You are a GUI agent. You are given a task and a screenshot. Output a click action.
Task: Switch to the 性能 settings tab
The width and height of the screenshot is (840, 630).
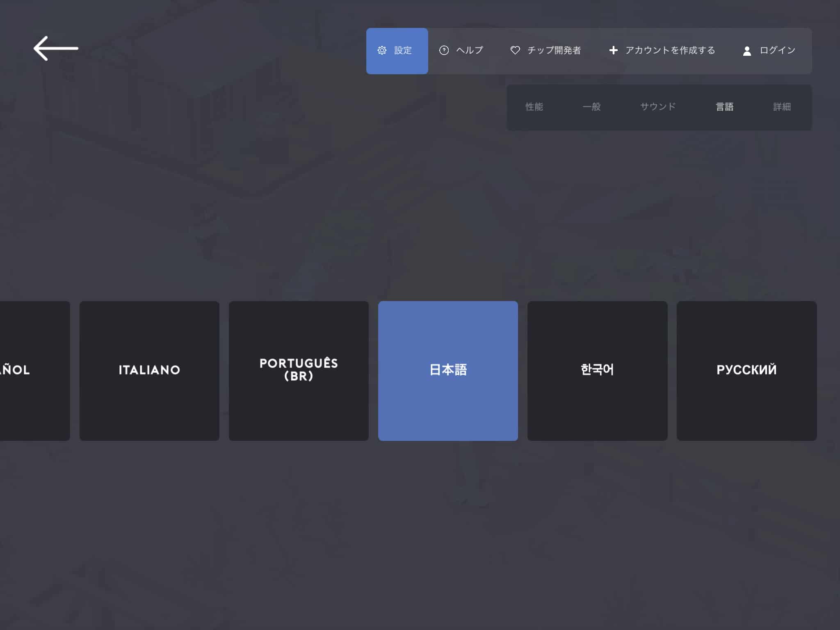534,107
